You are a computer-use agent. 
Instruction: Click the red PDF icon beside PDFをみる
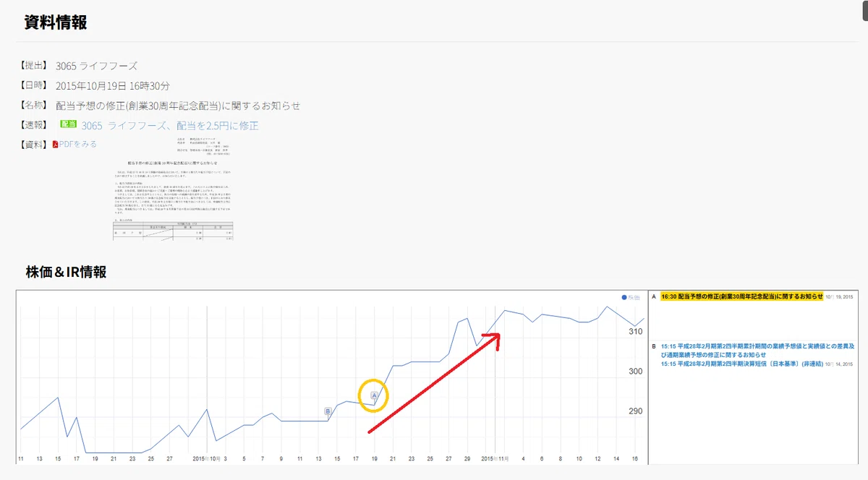pyautogui.click(x=55, y=145)
